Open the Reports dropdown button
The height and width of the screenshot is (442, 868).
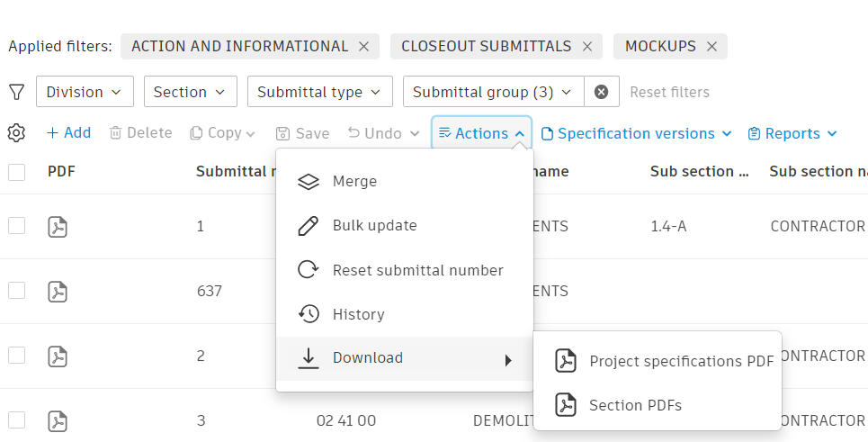click(792, 133)
